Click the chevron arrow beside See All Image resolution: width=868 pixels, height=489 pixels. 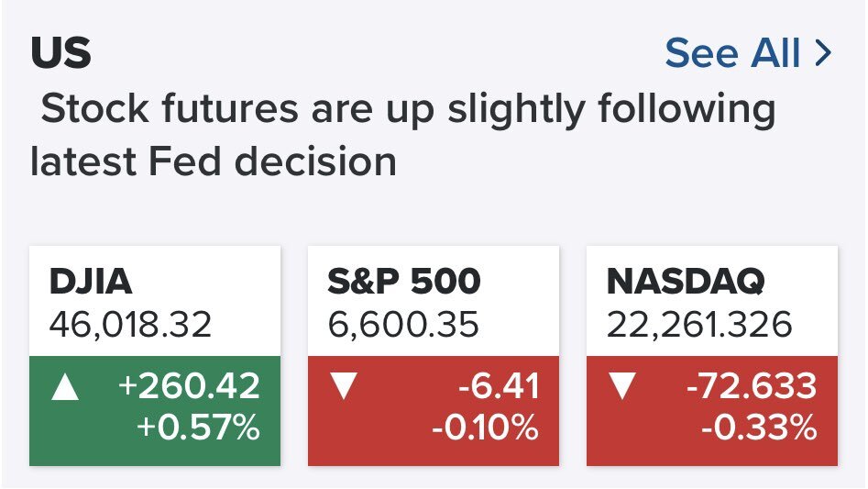(822, 54)
